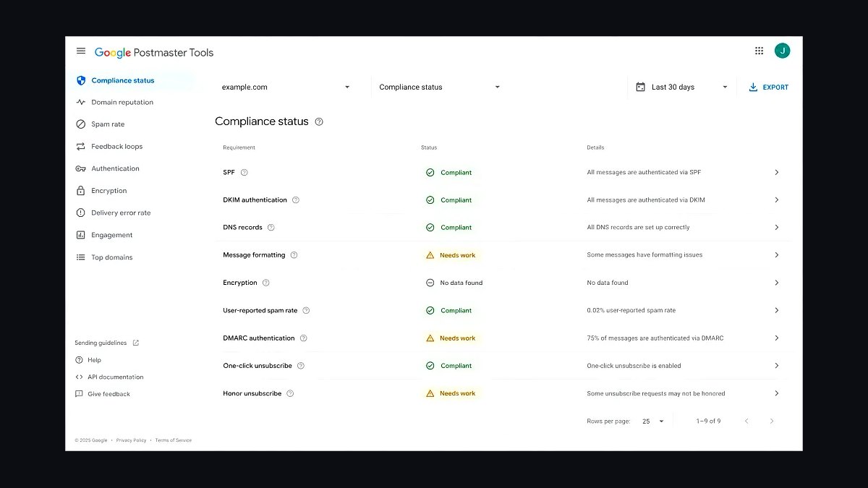Click the info icon next to SPF

[x=244, y=172]
